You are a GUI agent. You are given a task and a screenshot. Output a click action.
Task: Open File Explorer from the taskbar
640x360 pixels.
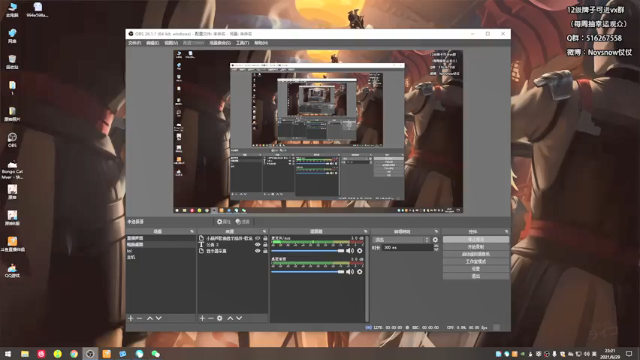click(x=25, y=354)
